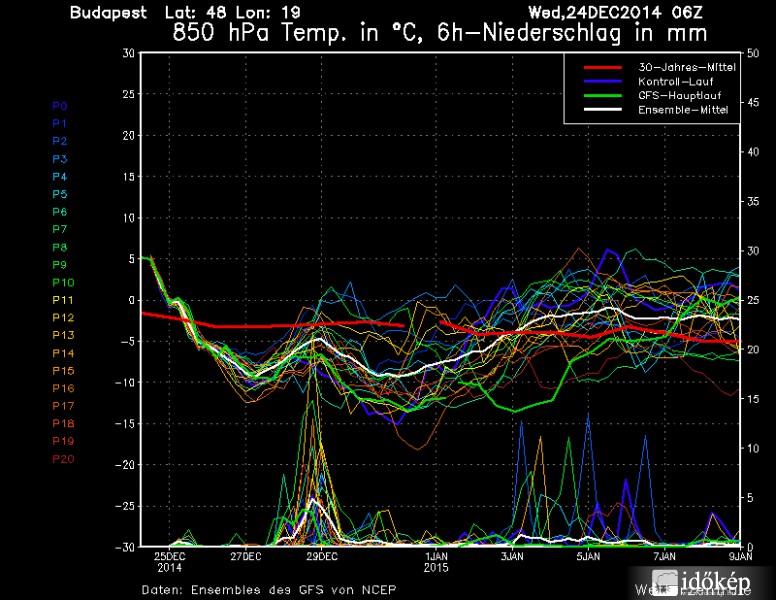Click the 25DEC 2014 date axis label
Image resolution: width=776 pixels, height=600 pixels.
point(169,562)
